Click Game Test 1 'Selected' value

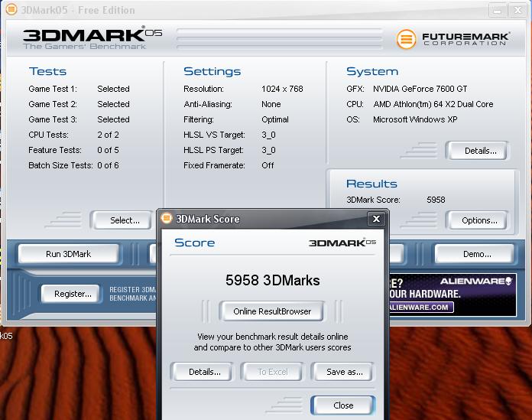click(113, 89)
